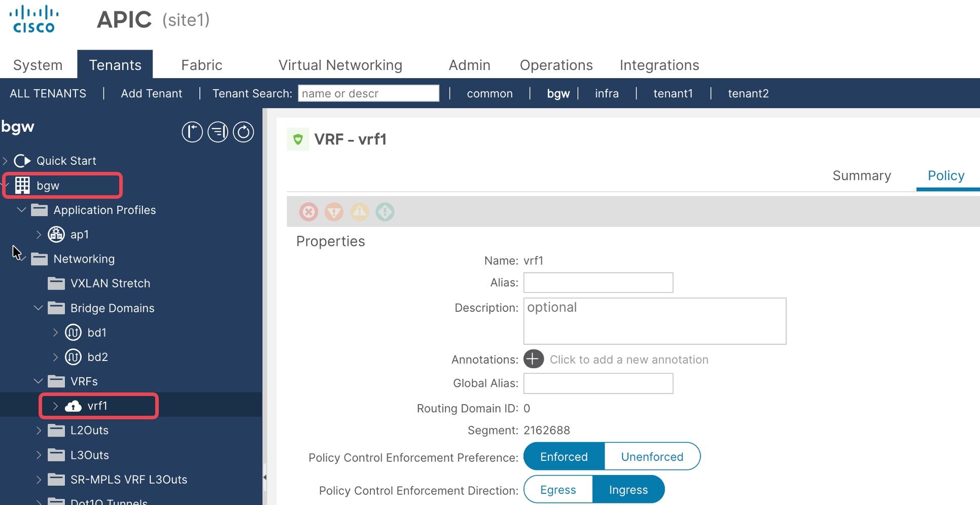Click the major faults orange icon

coord(334,211)
